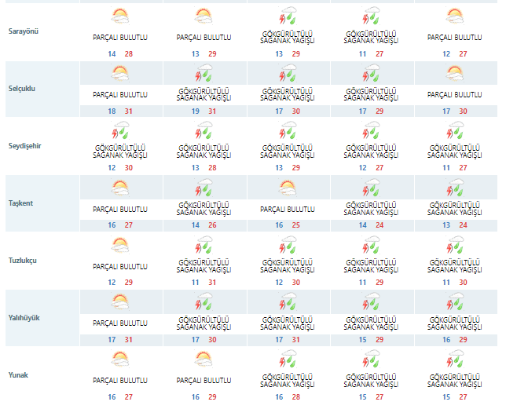The height and width of the screenshot is (420, 506).
Task: Select Seydişehir's thunderstorm icon above 12 / 30
Action: tap(119, 131)
